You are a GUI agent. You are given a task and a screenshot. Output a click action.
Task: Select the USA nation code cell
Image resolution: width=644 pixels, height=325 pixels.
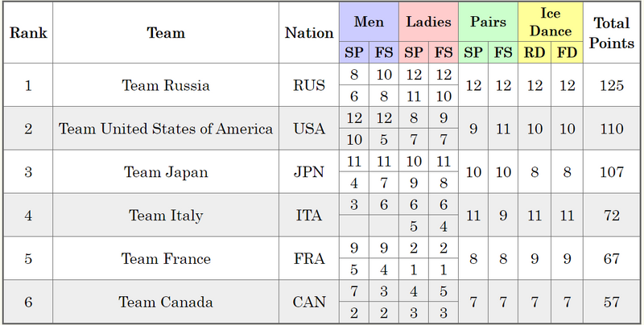click(309, 129)
